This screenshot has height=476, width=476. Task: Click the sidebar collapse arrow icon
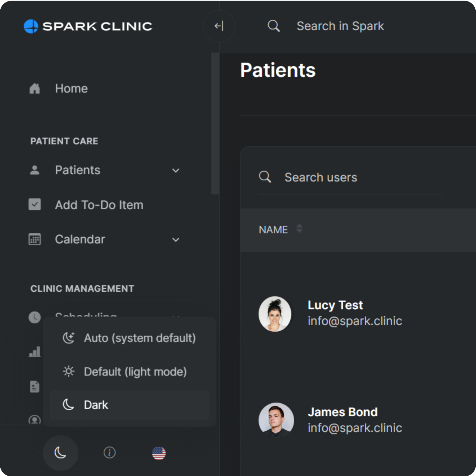pos(219,26)
